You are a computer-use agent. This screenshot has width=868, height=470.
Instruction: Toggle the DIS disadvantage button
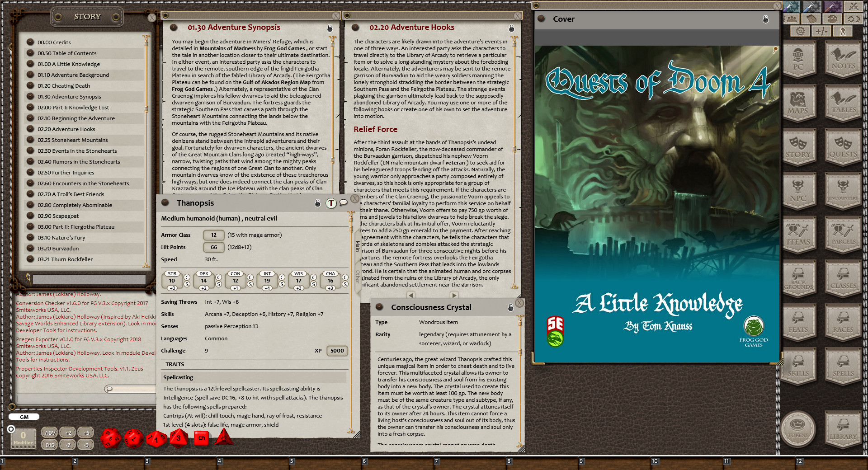[x=50, y=445]
